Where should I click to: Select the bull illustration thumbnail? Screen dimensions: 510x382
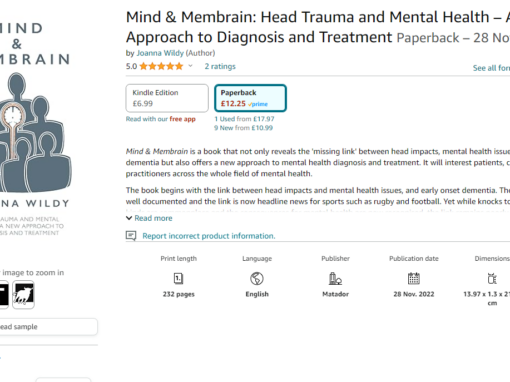[x=23, y=295]
